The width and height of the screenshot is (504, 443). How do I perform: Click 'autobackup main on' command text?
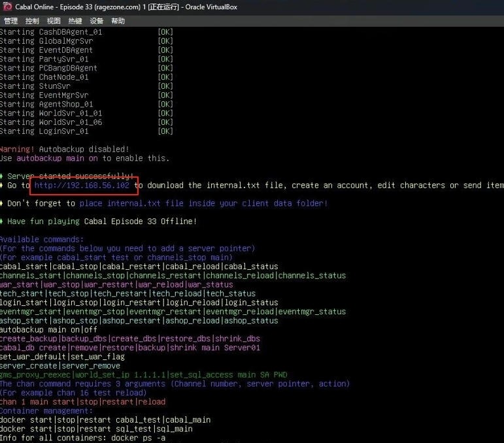tap(58, 158)
